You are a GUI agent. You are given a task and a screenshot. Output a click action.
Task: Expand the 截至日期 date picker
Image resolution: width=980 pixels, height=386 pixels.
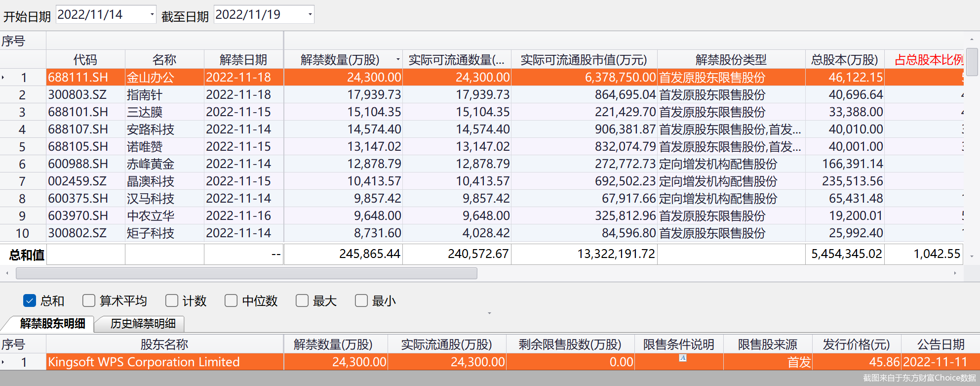pyautogui.click(x=310, y=15)
